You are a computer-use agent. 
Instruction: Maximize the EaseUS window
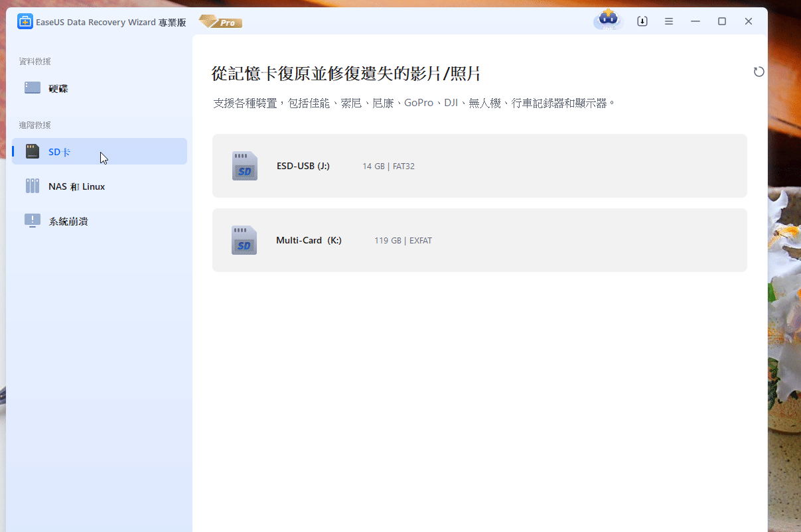coord(722,21)
